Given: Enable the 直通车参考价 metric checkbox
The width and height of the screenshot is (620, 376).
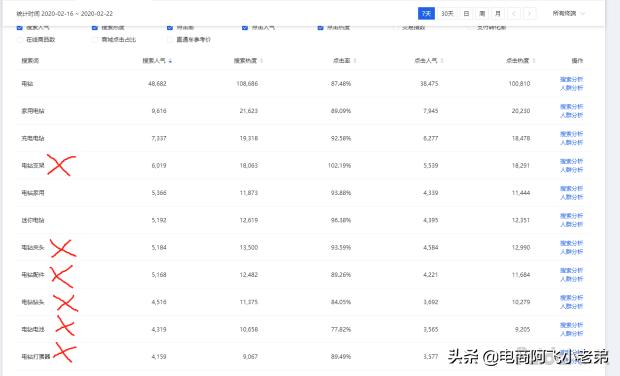Looking at the screenshot, I should click(170, 40).
